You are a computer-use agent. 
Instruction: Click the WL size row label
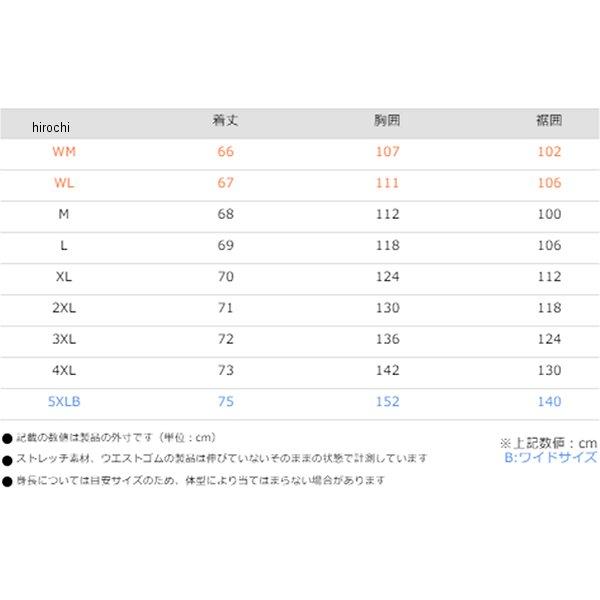(64, 183)
